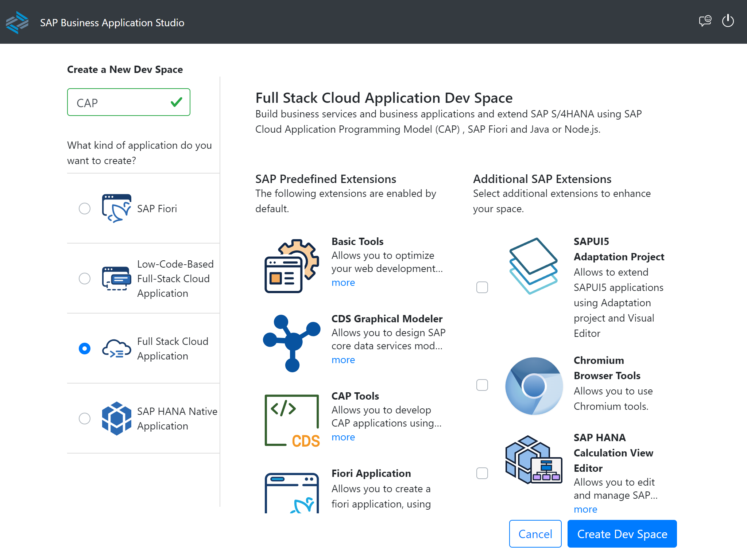
Task: Click 'SAP HANA Calculation View Editor' heading
Action: coord(614,453)
